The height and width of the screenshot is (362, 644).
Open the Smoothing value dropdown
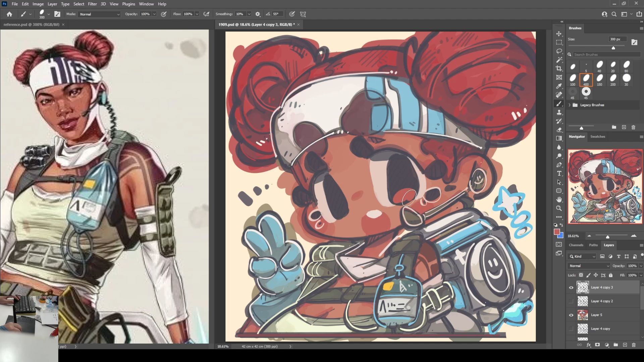(249, 14)
